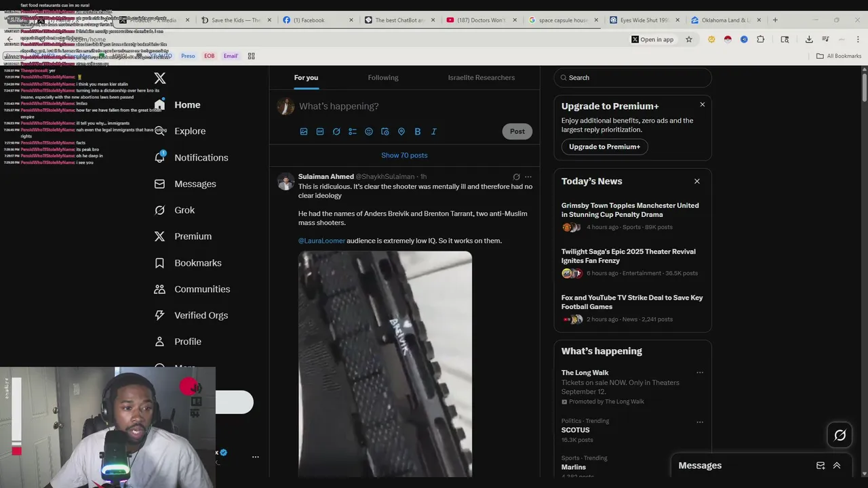Open Bookmarks in the sidebar
Viewport: 868px width, 488px height.
(189, 263)
